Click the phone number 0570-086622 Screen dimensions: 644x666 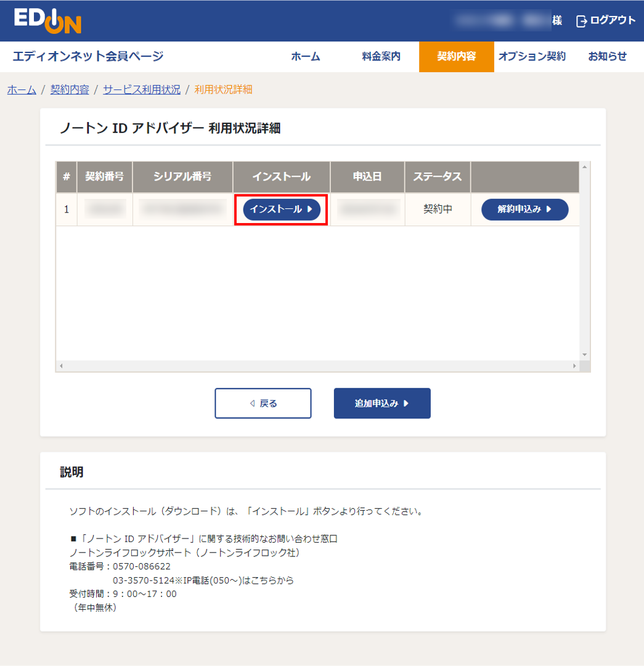(x=142, y=567)
